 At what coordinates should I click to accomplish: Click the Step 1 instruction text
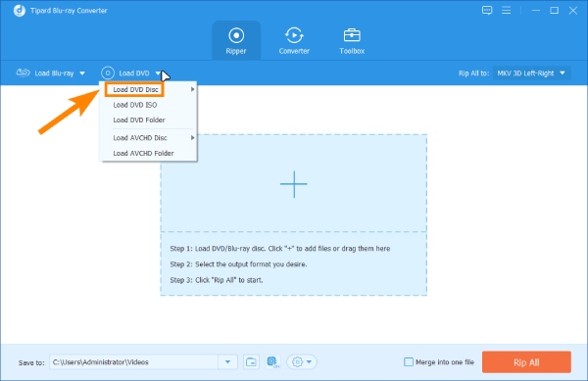tap(279, 249)
